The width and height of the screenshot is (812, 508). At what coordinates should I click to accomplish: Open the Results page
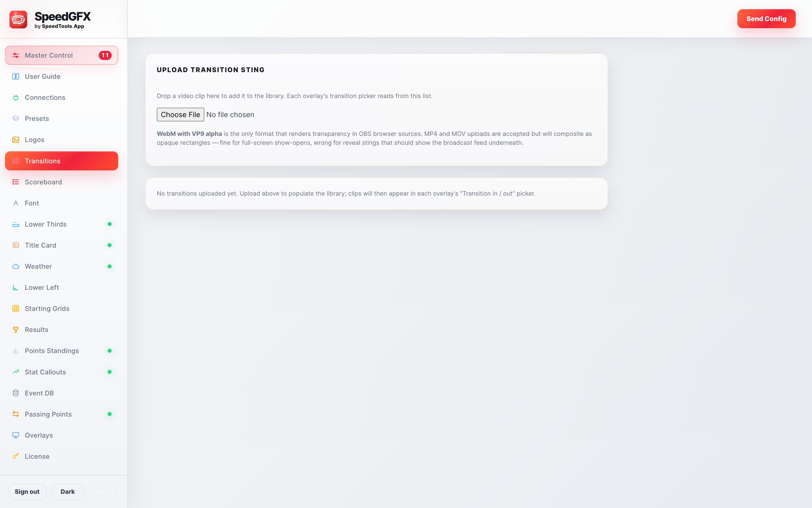62,330
